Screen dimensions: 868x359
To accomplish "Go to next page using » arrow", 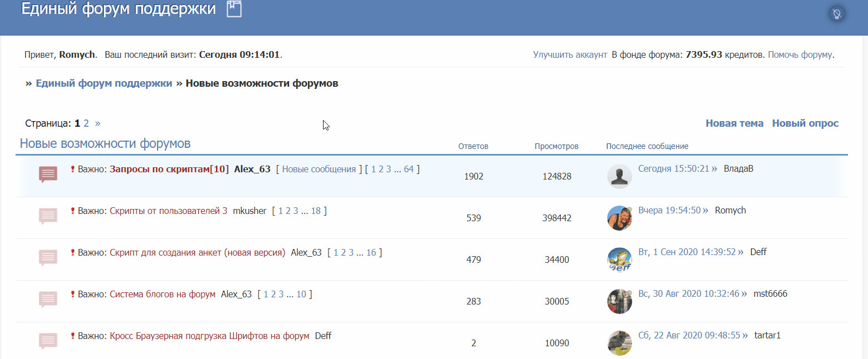I will 98,123.
